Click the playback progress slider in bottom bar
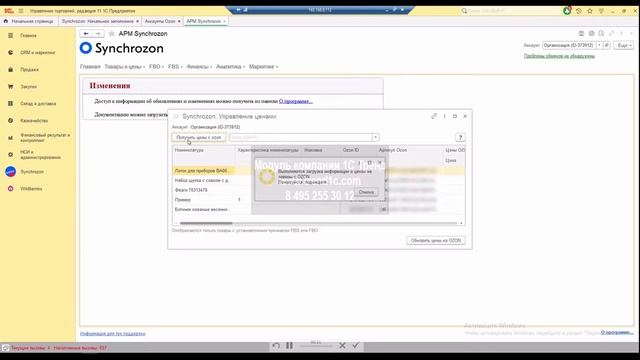 coord(316,346)
